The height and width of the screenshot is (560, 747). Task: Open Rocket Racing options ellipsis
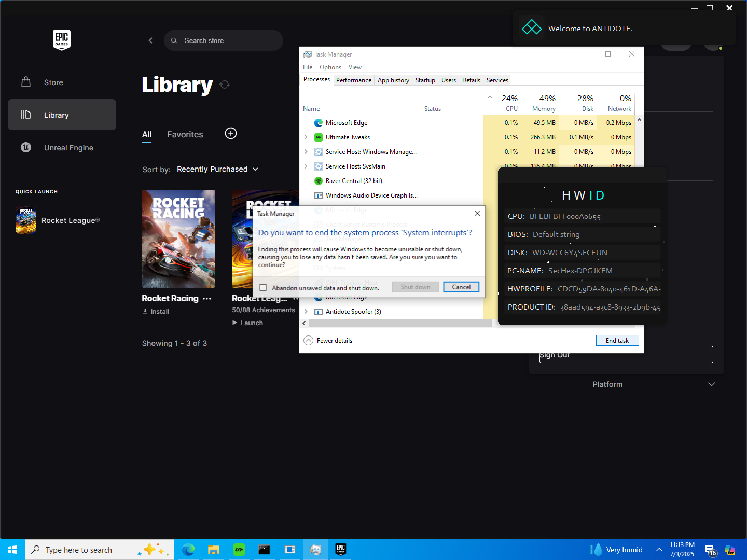point(207,299)
